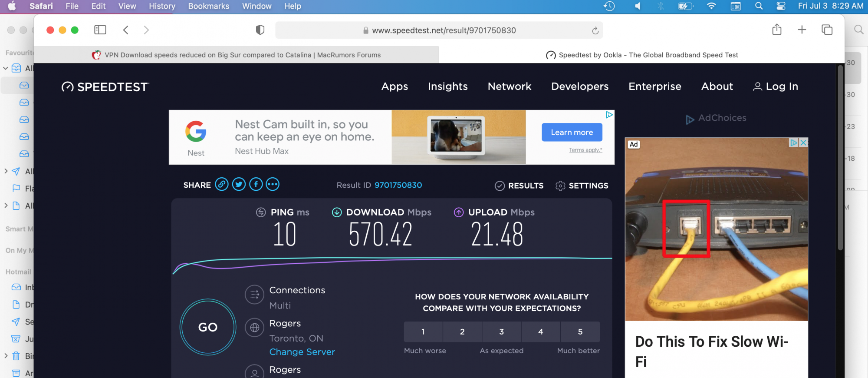This screenshot has width=868, height=378.
Task: Rate network availability 3 As expected
Action: [502, 332]
